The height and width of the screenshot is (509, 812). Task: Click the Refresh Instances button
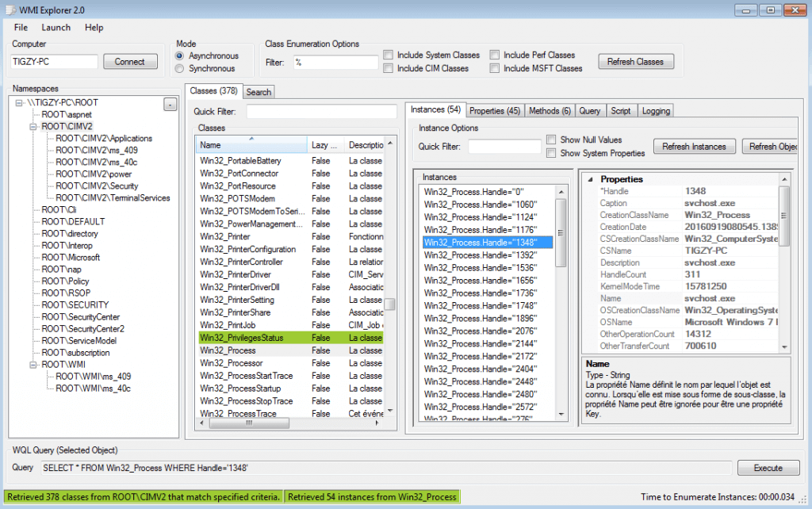[x=694, y=146]
